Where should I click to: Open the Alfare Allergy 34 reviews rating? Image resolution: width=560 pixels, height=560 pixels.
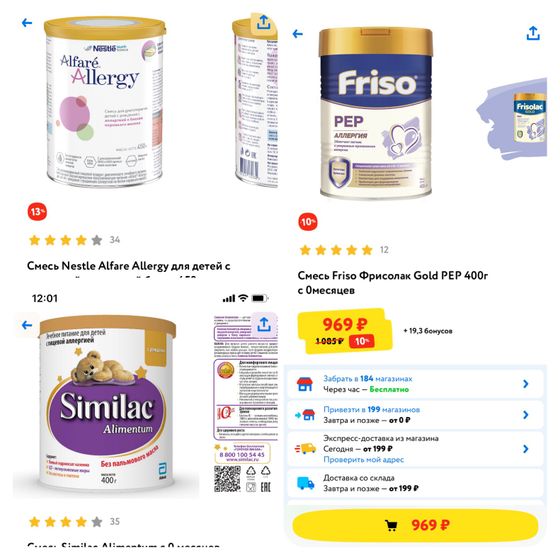[x=74, y=240]
